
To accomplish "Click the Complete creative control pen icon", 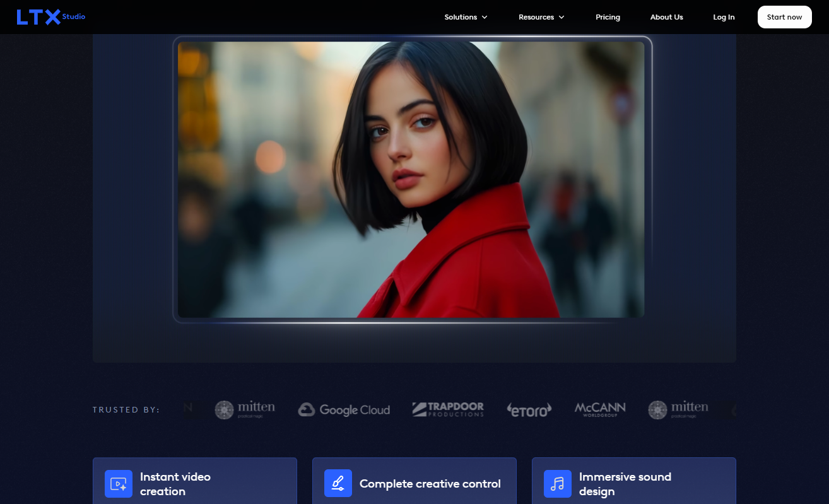I will (x=338, y=484).
